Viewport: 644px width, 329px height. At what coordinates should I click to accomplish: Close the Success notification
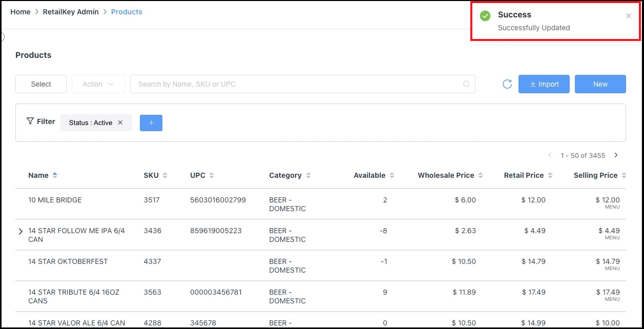[x=629, y=16]
